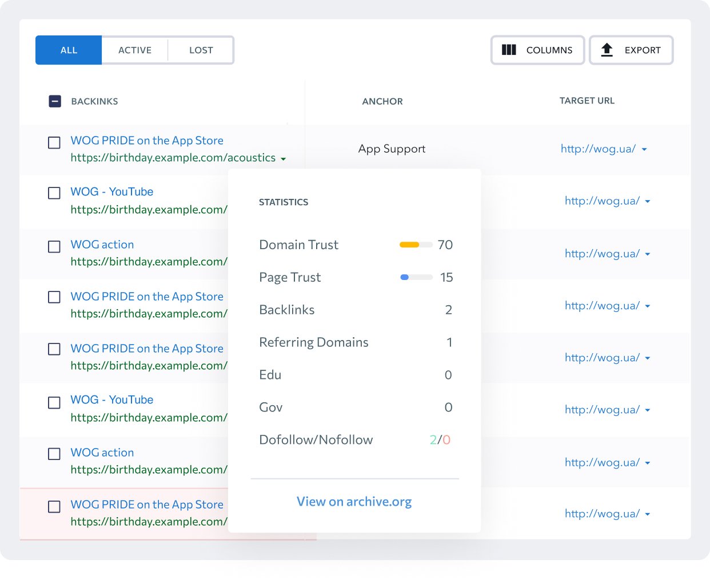Click the yellow Domain Trust progress bar
The height and width of the screenshot is (588, 710).
(x=416, y=245)
